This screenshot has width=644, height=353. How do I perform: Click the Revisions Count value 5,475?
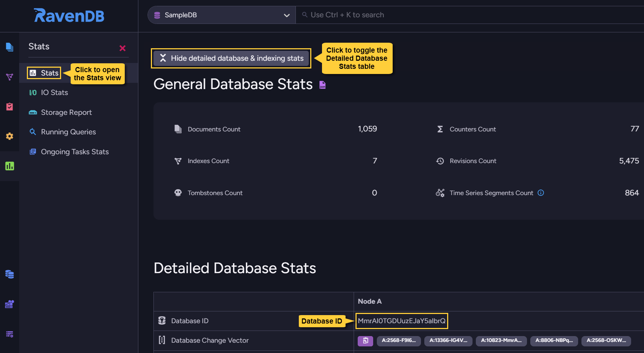tap(629, 161)
